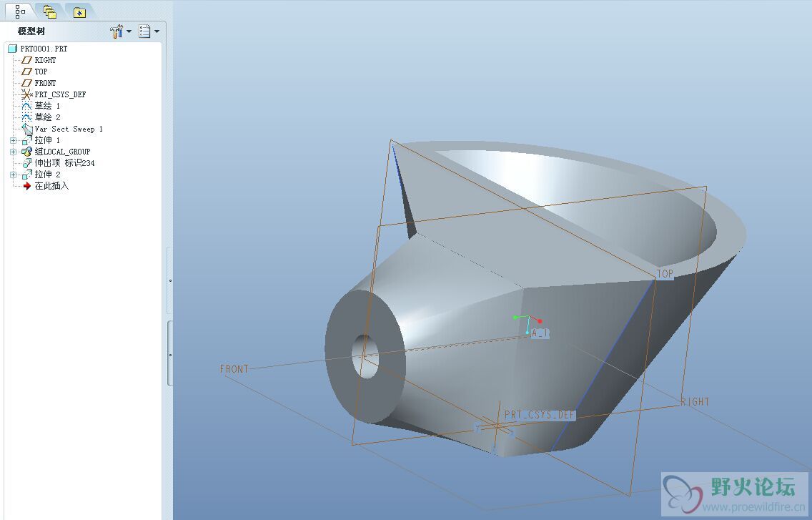Click the sketch icon beside 草绘 1
Screen dimensions: 812x520
[x=26, y=106]
